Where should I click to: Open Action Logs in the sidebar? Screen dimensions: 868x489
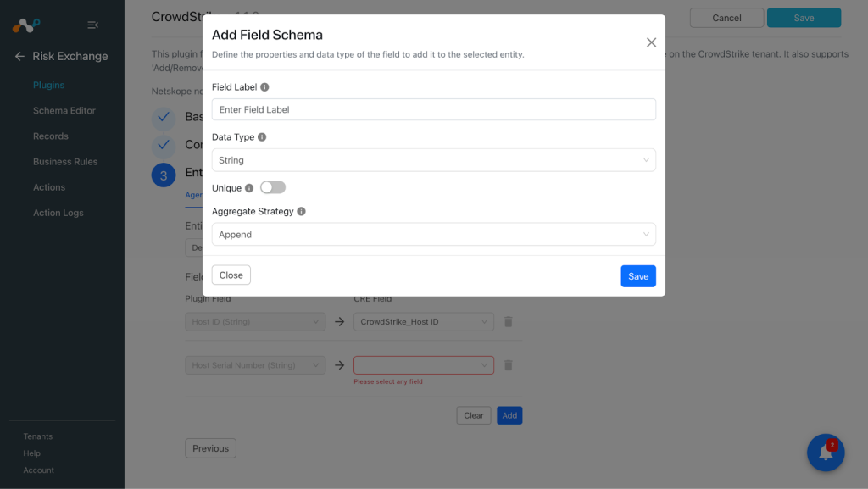[x=58, y=213]
